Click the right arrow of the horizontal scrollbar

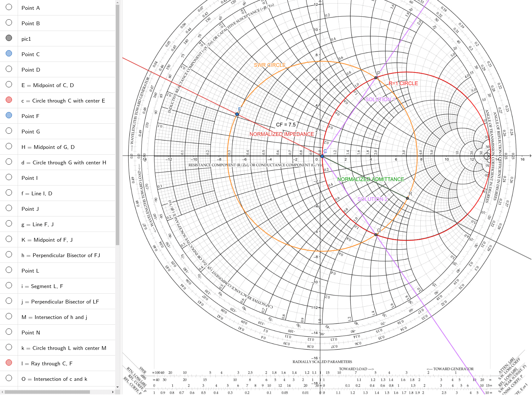[113, 392]
